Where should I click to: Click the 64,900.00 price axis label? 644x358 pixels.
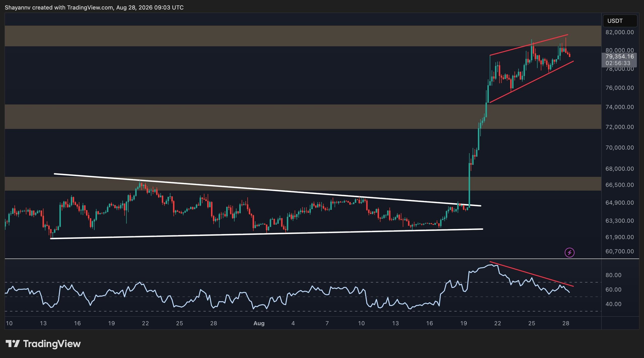(620, 202)
